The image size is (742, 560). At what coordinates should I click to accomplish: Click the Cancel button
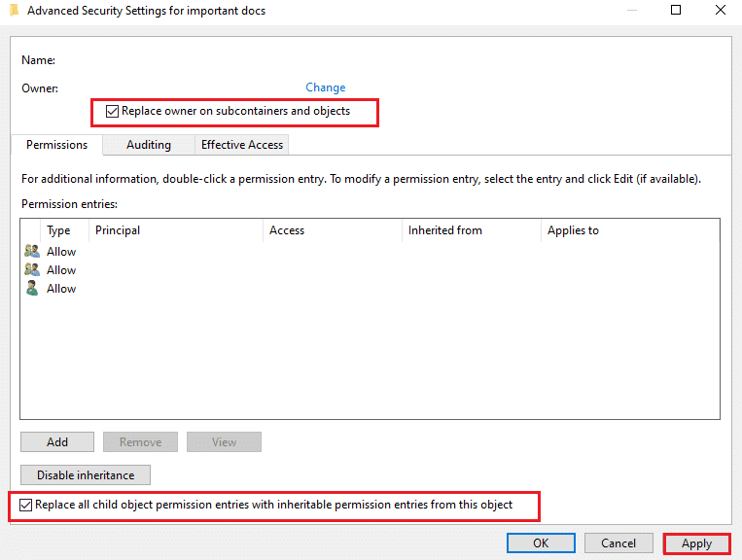point(618,542)
